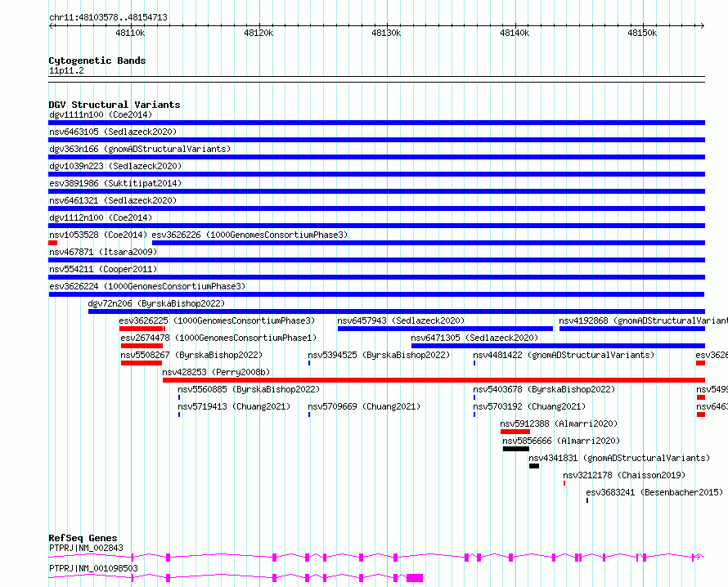Open the nsv6463105 (Sedlazeck2020) variant

pyautogui.click(x=113, y=132)
